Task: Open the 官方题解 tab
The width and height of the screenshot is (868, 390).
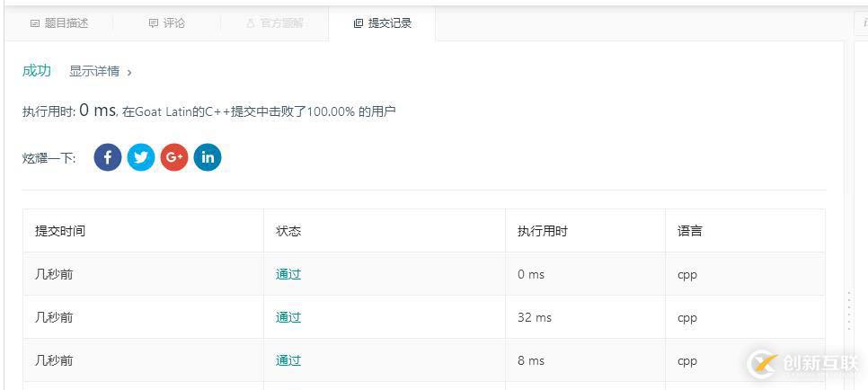Action: (275, 23)
